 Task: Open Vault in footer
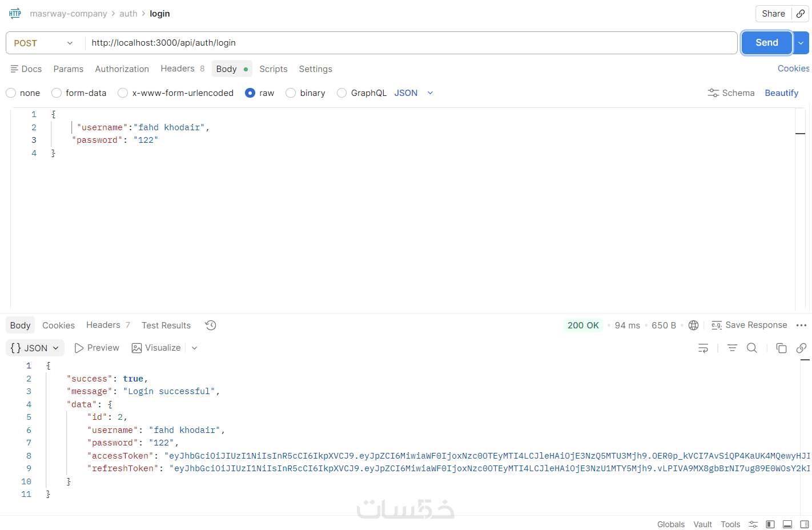click(702, 524)
